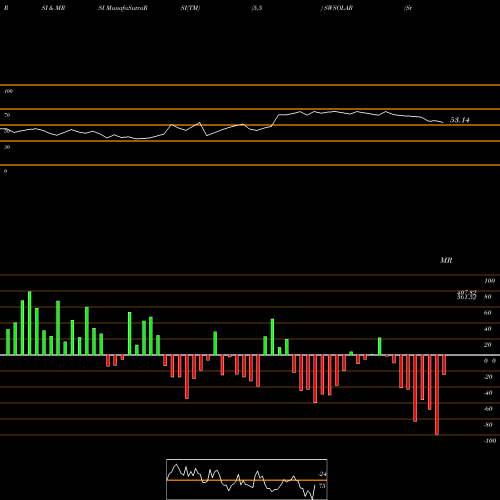The height and width of the screenshot is (500, 500).
Task: Click the 70 label on the RSI axis
Action: click(x=7, y=115)
